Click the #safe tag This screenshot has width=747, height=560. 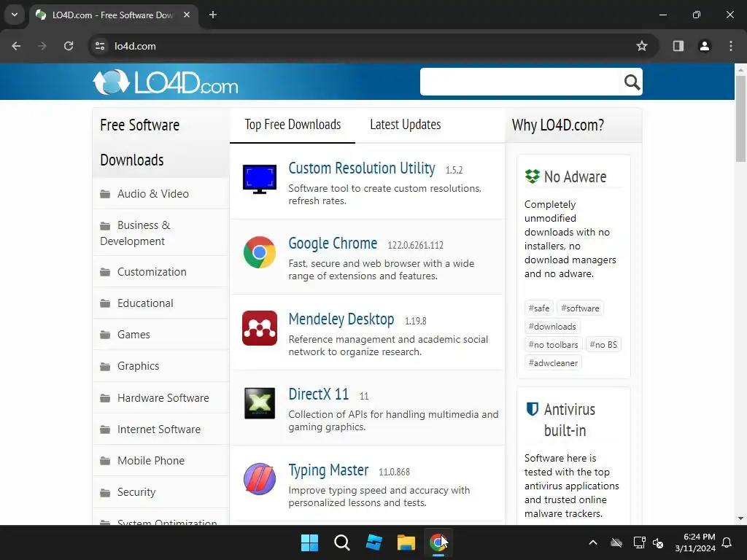pyautogui.click(x=539, y=308)
